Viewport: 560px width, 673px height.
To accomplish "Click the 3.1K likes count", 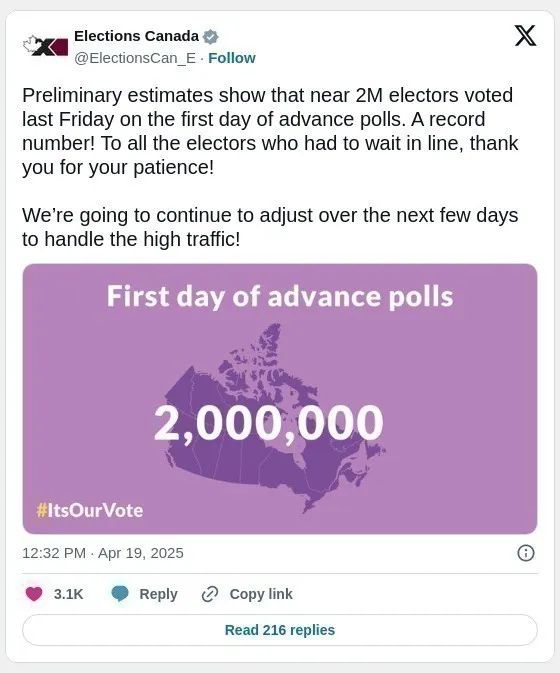I will [69, 594].
